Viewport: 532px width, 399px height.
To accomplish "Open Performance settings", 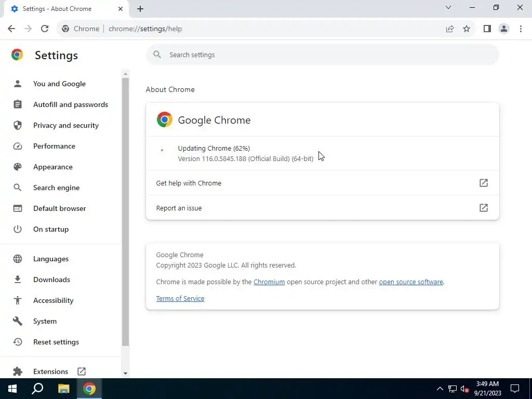I will pyautogui.click(x=54, y=146).
